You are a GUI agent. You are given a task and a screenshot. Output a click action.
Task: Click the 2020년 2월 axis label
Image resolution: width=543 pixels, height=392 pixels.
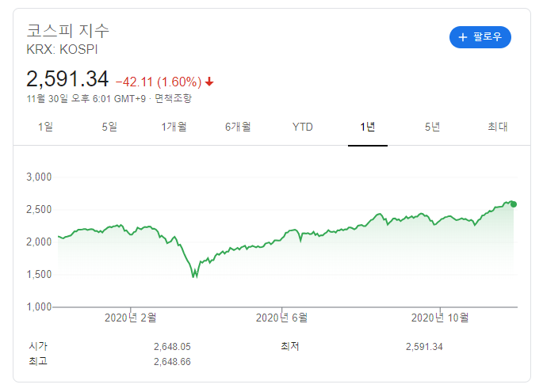click(131, 318)
